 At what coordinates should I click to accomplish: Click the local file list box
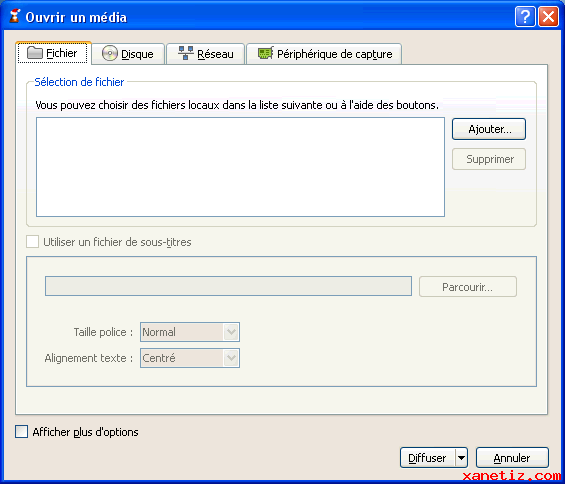(x=240, y=167)
